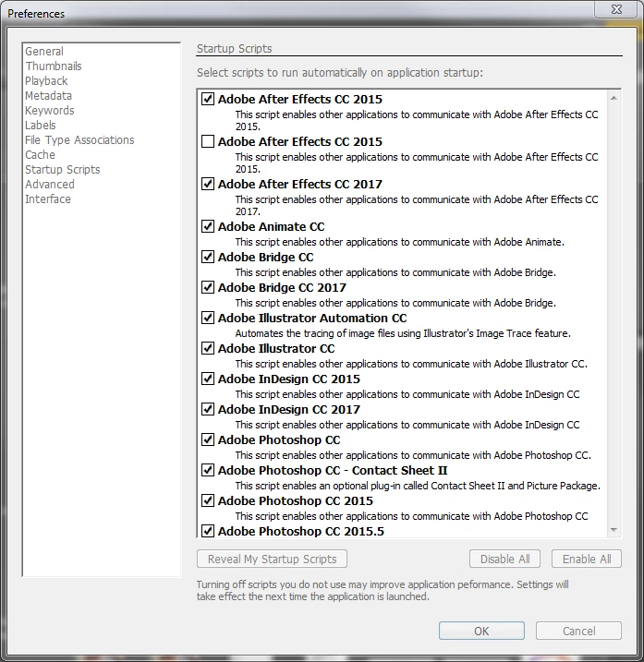This screenshot has height=662, width=644.
Task: Disable Photoshop CC - Contact Sheet II script
Action: point(208,470)
